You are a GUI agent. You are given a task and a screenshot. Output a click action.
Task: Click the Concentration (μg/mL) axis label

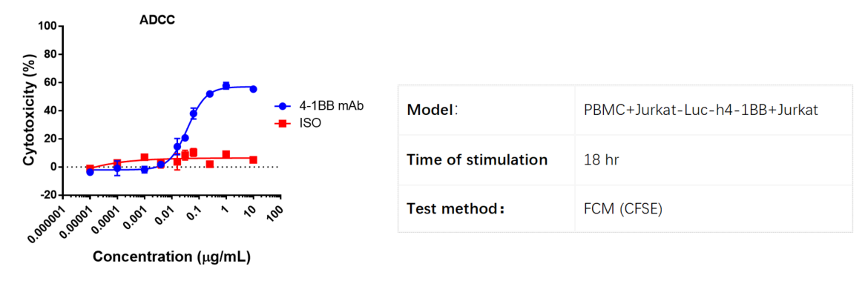171,257
